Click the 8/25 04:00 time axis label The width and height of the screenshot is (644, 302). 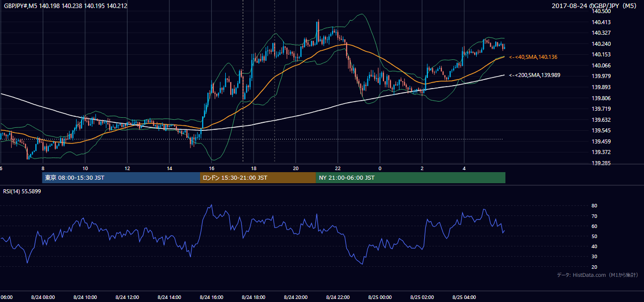pyautogui.click(x=465, y=297)
